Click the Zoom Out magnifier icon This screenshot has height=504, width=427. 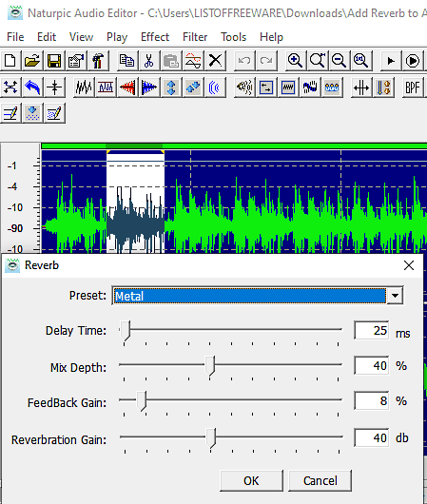[339, 61]
